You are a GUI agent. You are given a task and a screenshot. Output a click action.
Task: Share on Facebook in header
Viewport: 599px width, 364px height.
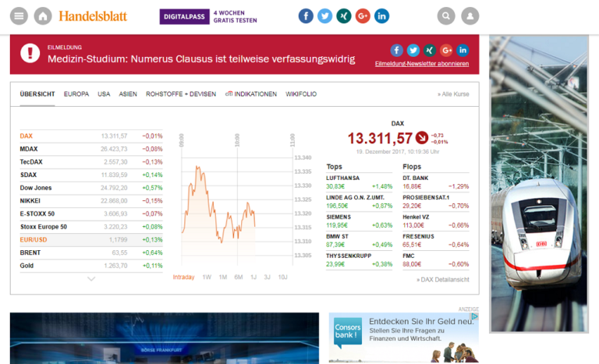click(306, 16)
